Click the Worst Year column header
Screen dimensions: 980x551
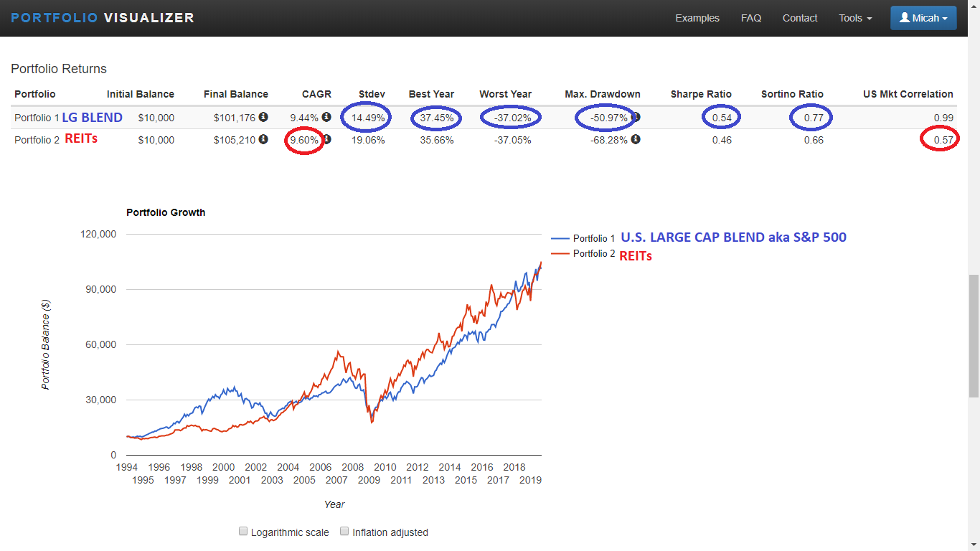[505, 94]
